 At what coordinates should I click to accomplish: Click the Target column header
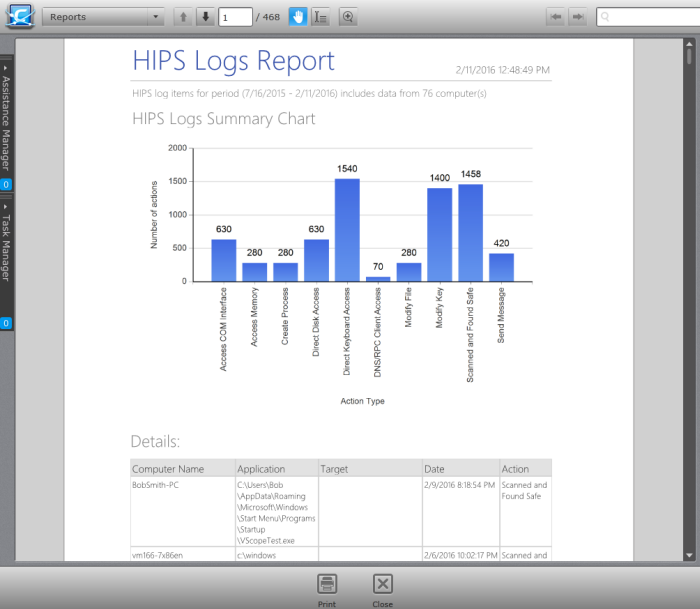tap(371, 469)
